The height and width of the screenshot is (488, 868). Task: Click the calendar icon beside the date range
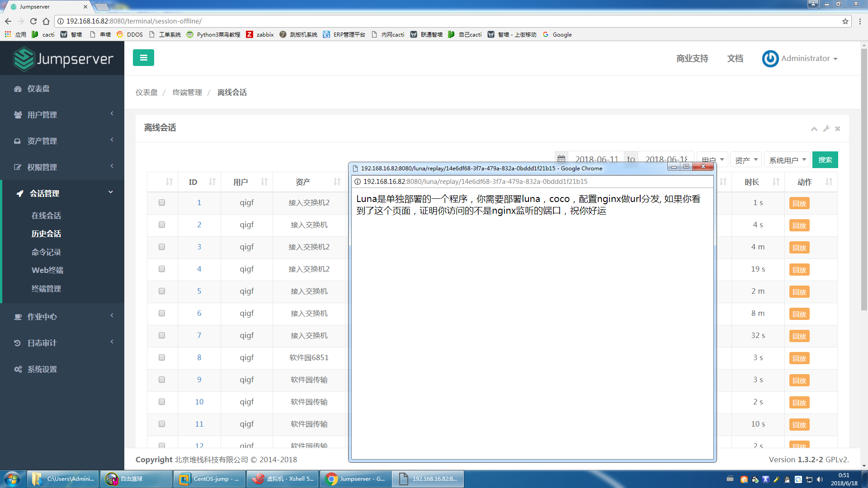click(561, 159)
